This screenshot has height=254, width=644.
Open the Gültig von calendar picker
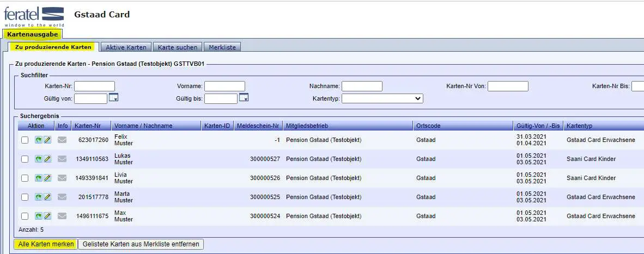(113, 97)
